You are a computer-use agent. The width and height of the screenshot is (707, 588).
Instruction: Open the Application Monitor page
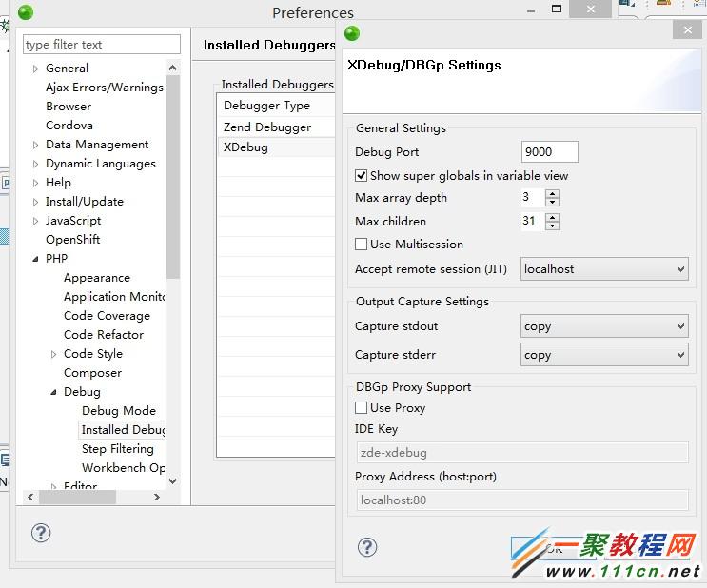(114, 297)
